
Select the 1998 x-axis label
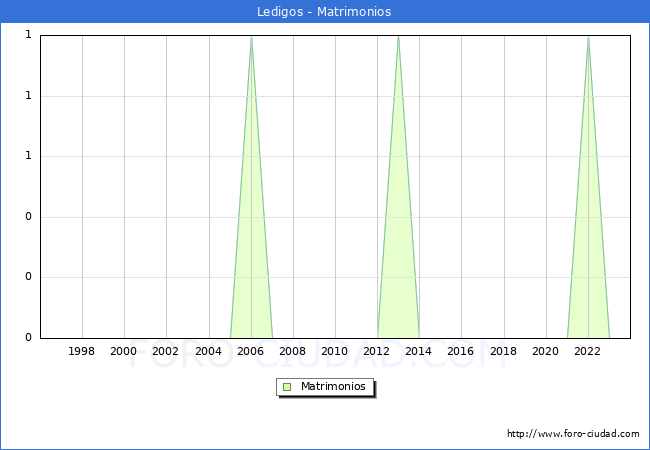point(81,351)
